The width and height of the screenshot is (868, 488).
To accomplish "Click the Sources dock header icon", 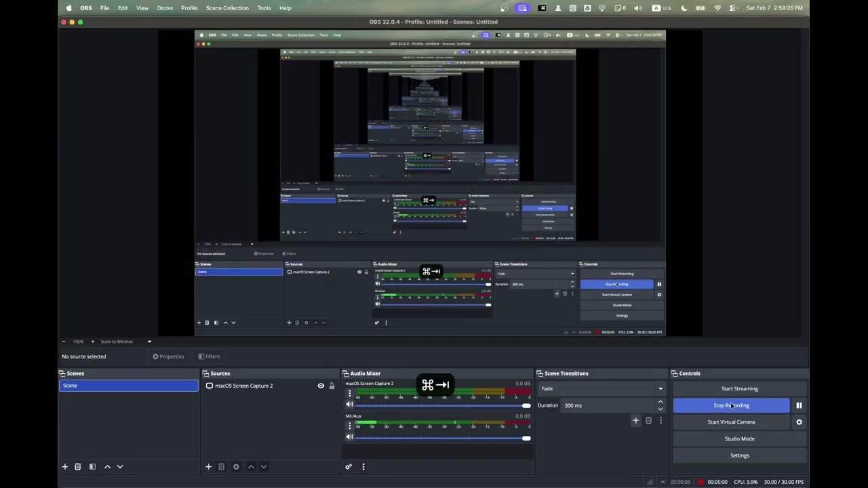I will click(206, 373).
